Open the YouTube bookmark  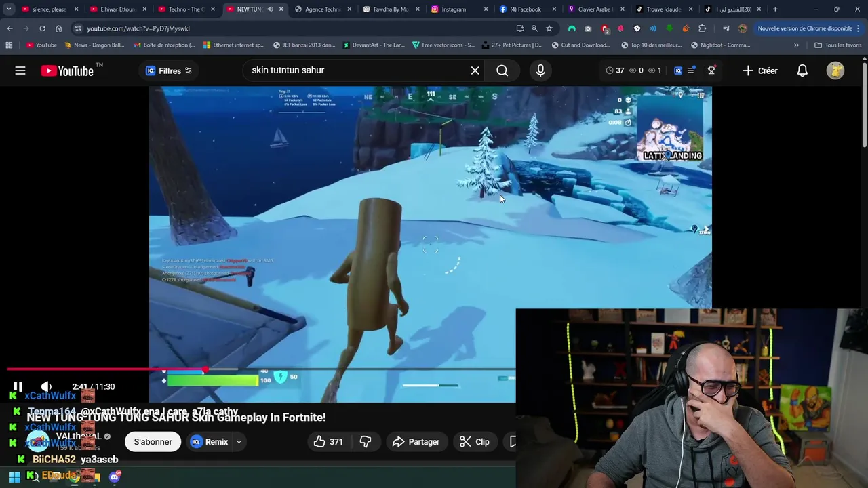(x=42, y=45)
